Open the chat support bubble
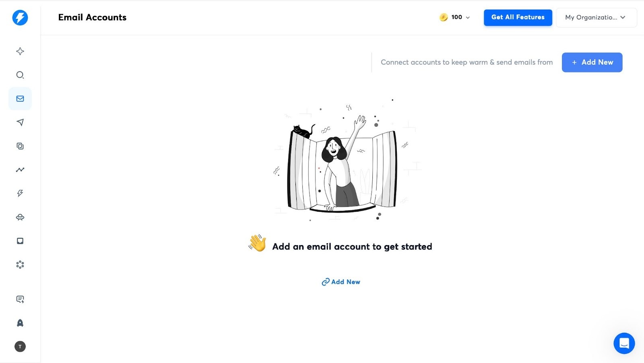The image size is (644, 363). 624,343
